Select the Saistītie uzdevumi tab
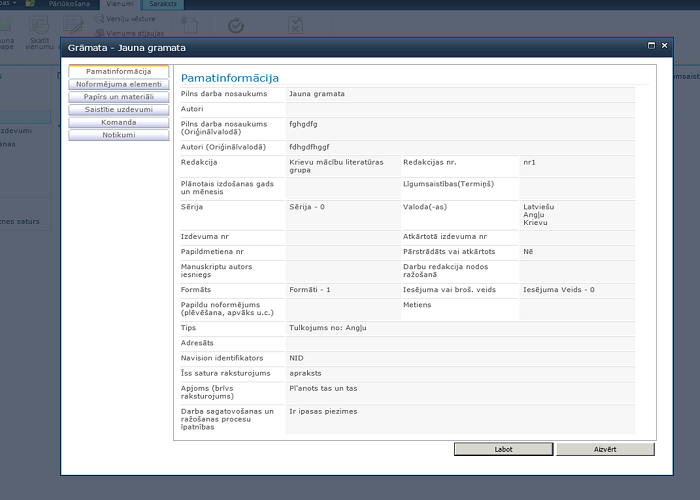This screenshot has height=500, width=700. click(x=119, y=109)
